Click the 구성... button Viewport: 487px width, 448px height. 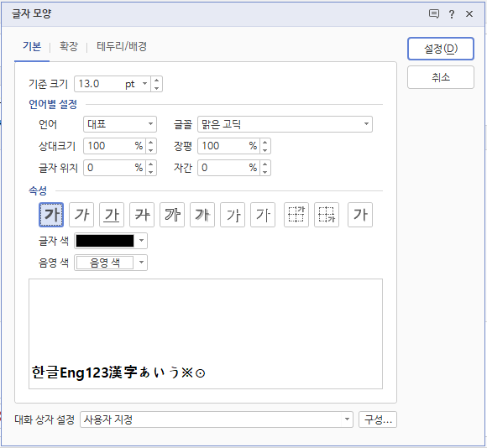pyautogui.click(x=378, y=419)
